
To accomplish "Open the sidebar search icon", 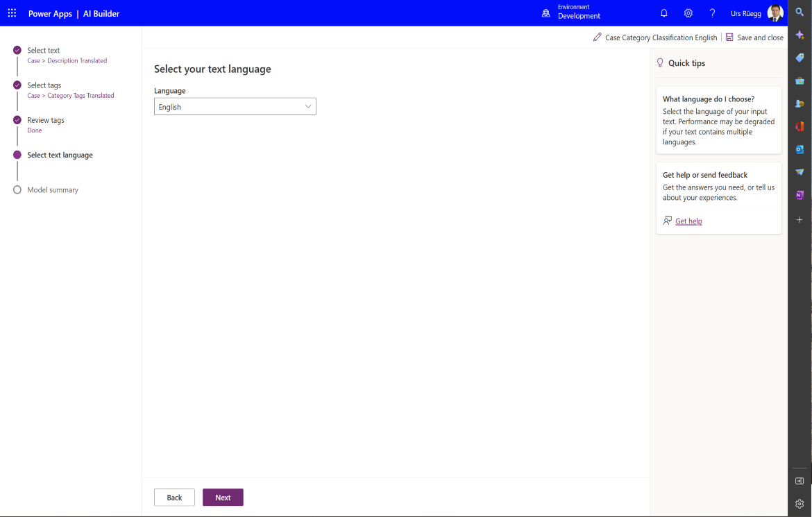I will point(800,12).
